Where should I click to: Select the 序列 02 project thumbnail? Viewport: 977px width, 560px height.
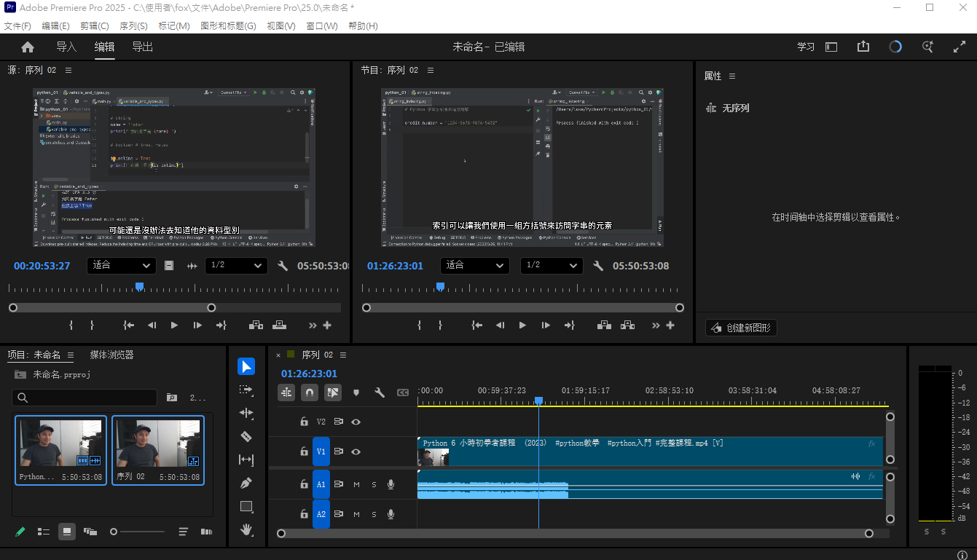(x=158, y=450)
